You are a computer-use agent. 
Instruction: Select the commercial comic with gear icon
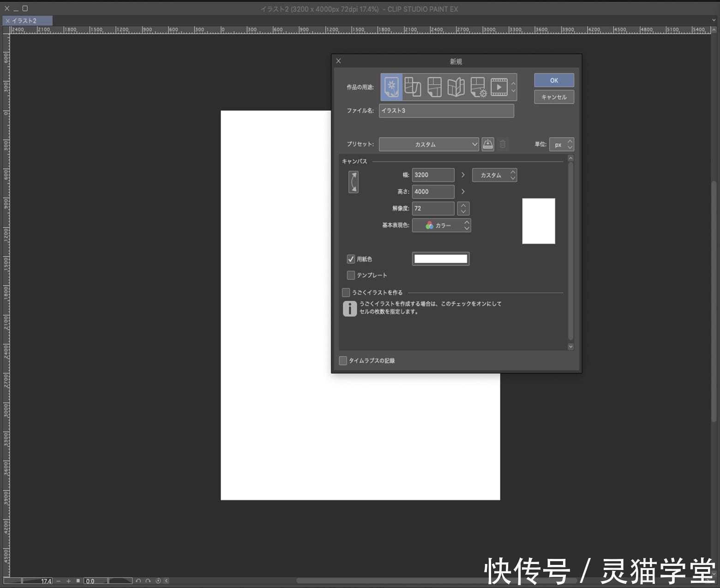478,87
